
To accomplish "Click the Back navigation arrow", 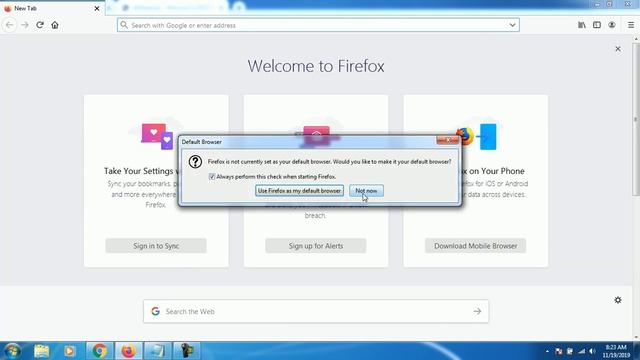I will (x=9, y=25).
